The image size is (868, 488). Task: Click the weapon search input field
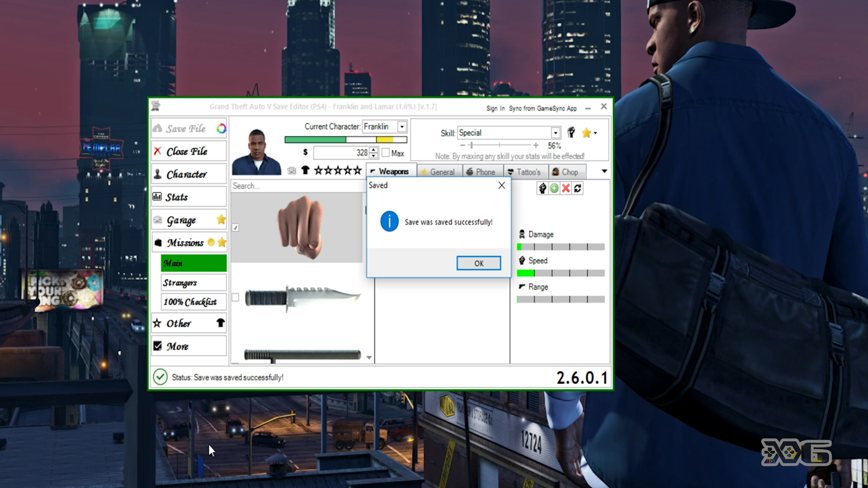click(x=298, y=185)
